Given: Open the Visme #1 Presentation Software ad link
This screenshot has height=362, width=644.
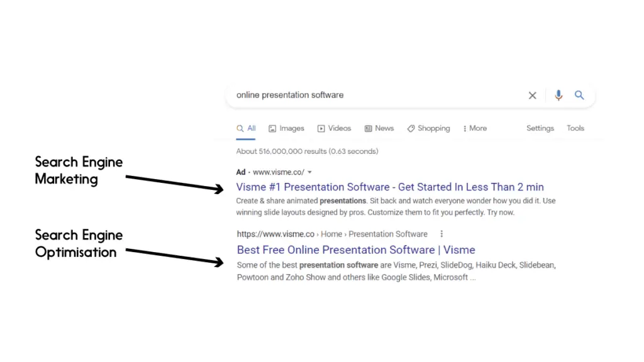Looking at the screenshot, I should [390, 187].
